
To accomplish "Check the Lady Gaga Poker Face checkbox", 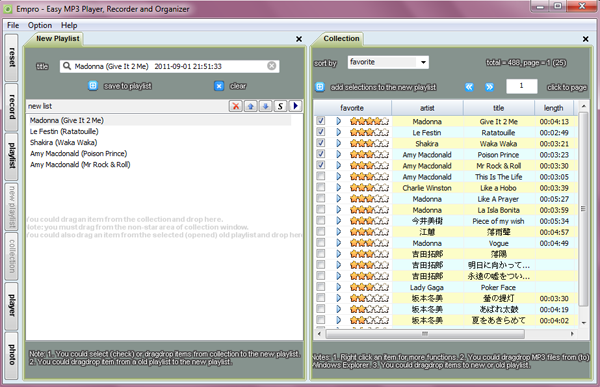I will tap(321, 287).
